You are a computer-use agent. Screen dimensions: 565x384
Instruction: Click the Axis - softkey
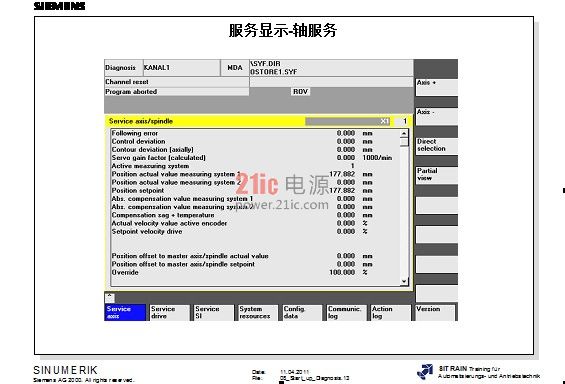[x=437, y=117]
